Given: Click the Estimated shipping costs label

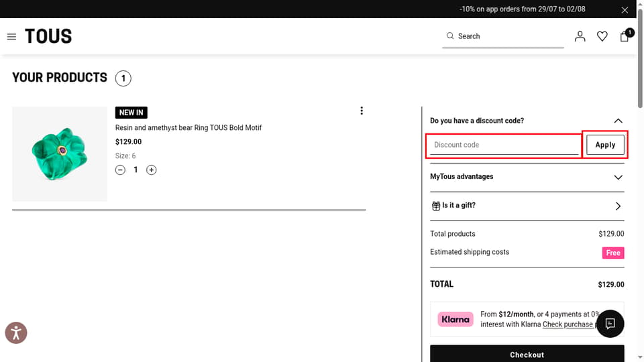Looking at the screenshot, I should (x=470, y=252).
